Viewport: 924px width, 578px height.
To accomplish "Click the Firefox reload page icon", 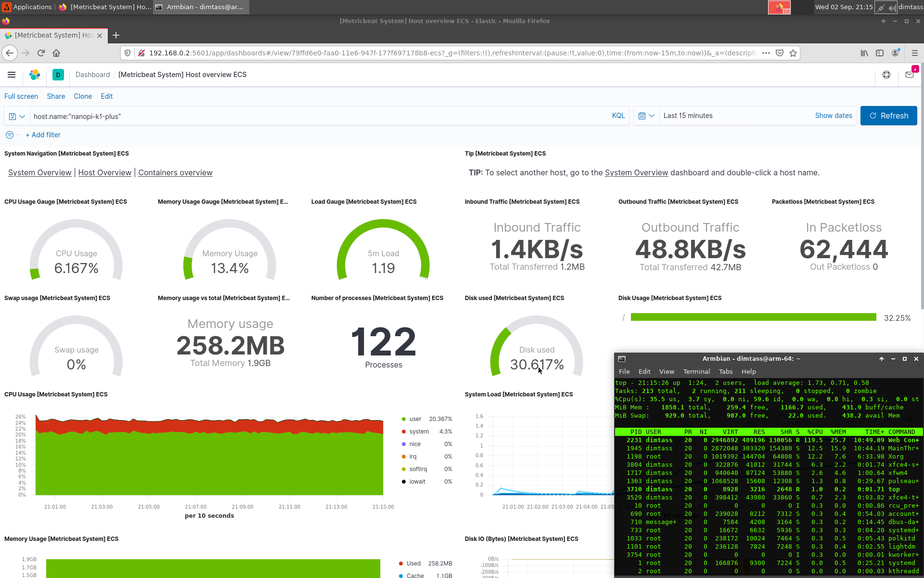I will coord(41,53).
